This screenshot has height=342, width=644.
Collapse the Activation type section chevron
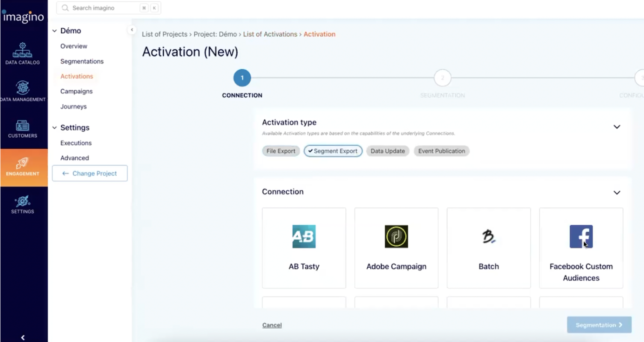pyautogui.click(x=617, y=127)
